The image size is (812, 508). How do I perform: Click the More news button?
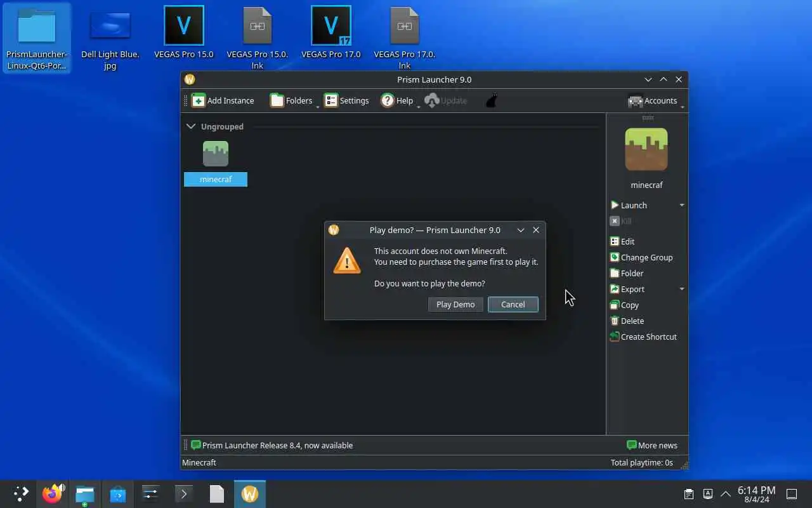pyautogui.click(x=652, y=445)
